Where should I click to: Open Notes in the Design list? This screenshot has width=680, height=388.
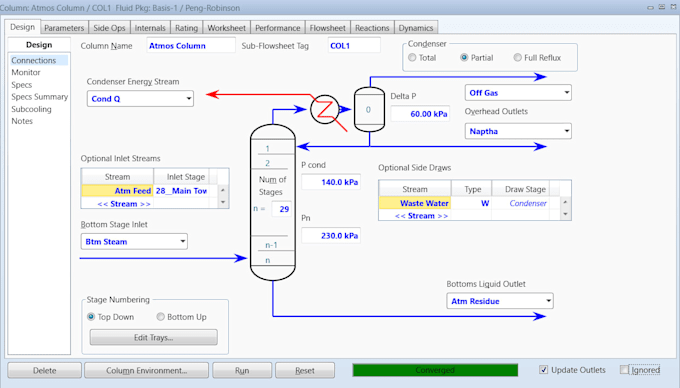tap(22, 121)
